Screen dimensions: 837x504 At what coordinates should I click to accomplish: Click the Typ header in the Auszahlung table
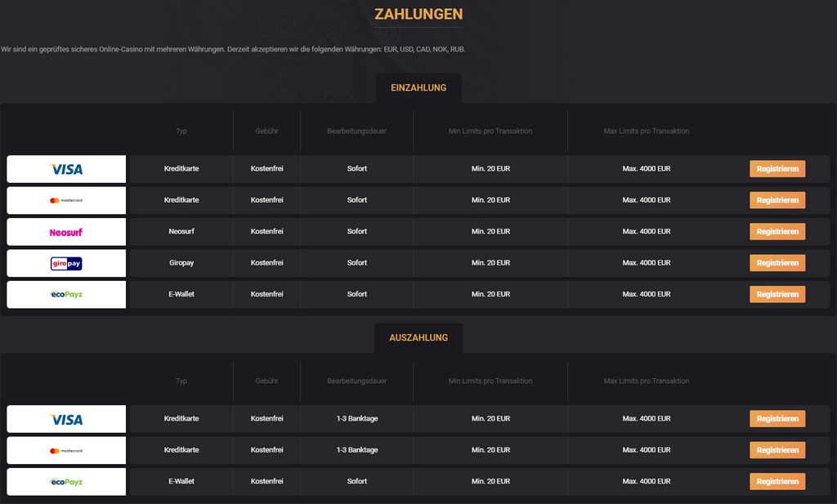pos(181,381)
